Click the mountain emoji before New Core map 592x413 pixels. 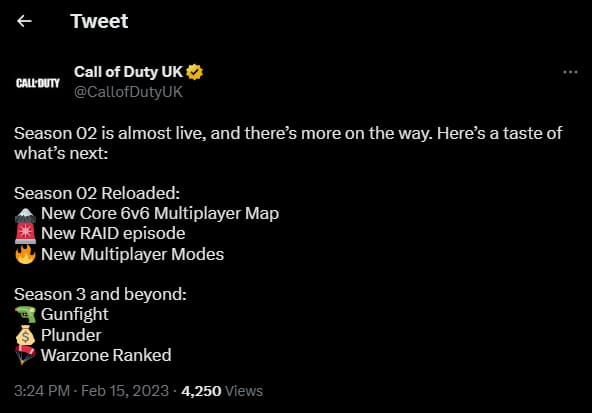click(x=25, y=214)
